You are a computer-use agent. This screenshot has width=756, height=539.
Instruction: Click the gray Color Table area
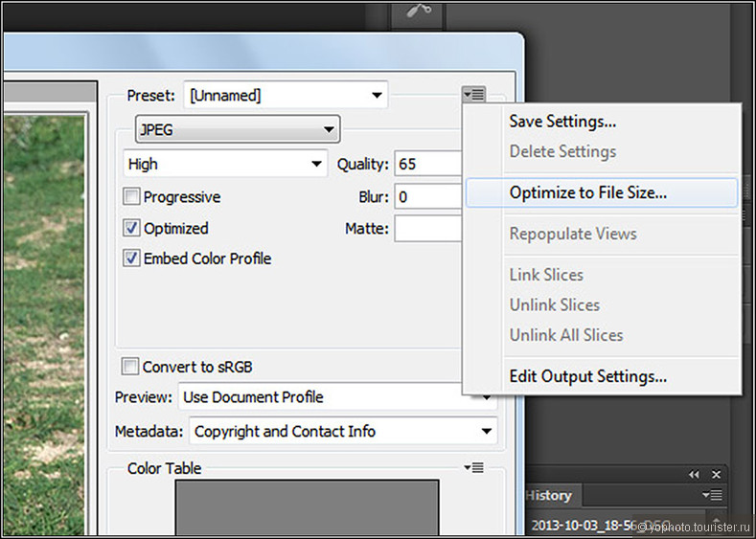click(308, 506)
